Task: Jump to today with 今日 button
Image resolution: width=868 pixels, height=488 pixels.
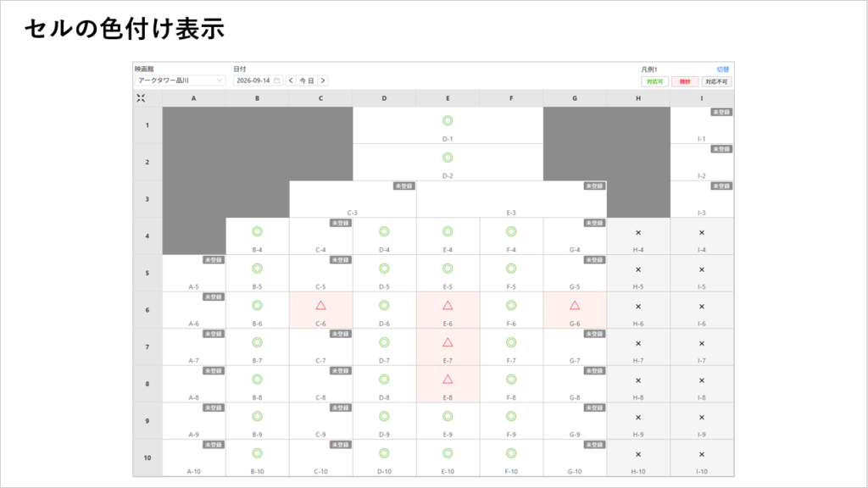Action: coord(307,80)
